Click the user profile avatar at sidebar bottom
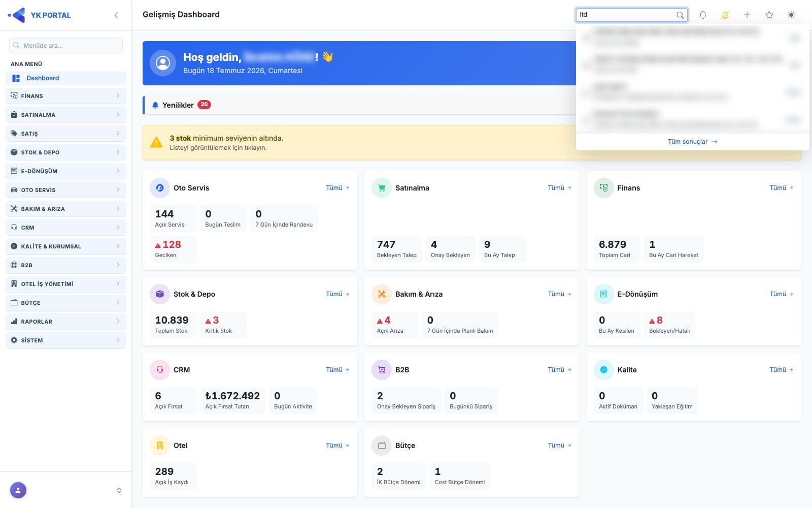This screenshot has height=508, width=812. 18,490
